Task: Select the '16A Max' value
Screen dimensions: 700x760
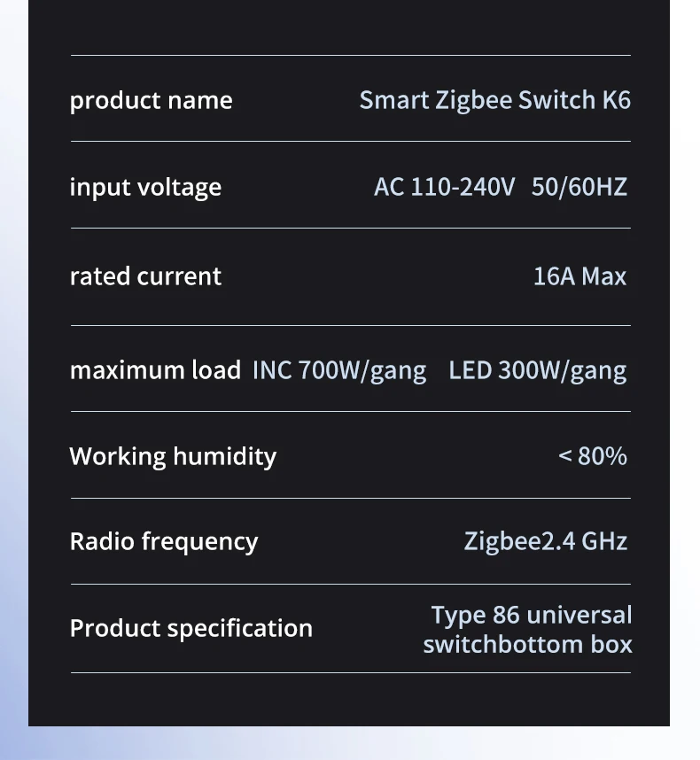Action: 579,276
